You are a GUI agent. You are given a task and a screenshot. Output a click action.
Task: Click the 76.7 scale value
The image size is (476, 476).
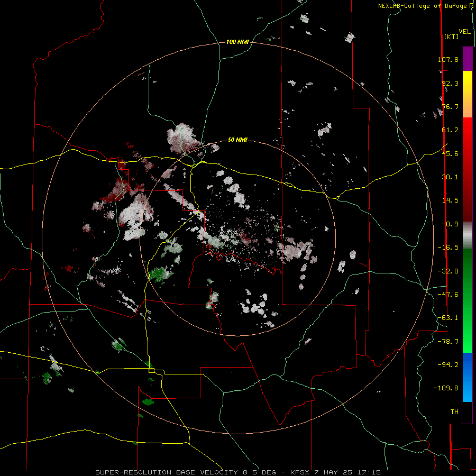450,106
